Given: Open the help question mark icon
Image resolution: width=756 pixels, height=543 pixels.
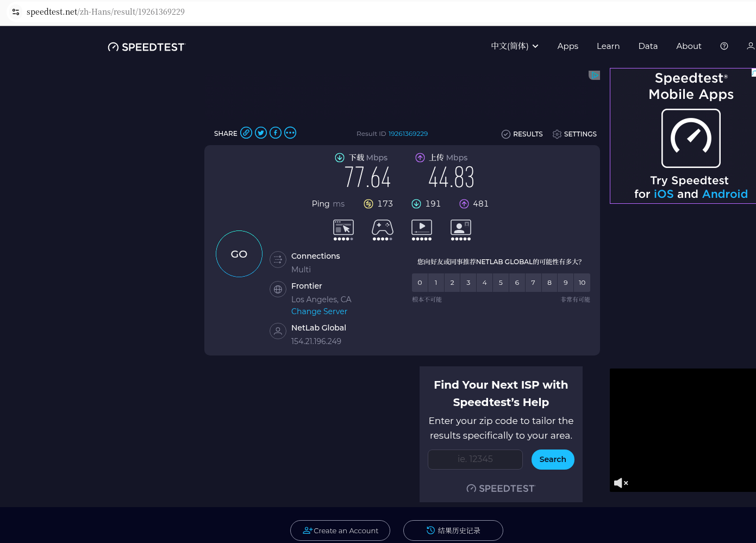Looking at the screenshot, I should (724, 46).
